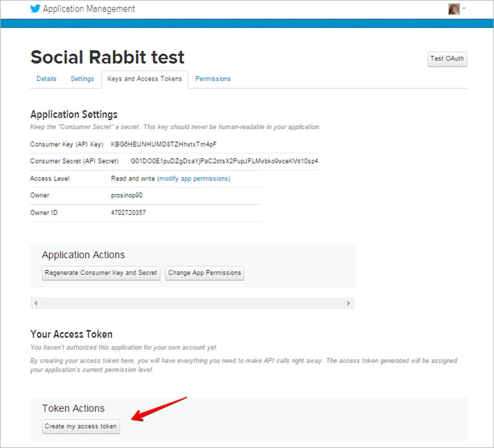Screen dimensions: 494x448
Task: Click the right scroll arrow
Action: pos(349,303)
